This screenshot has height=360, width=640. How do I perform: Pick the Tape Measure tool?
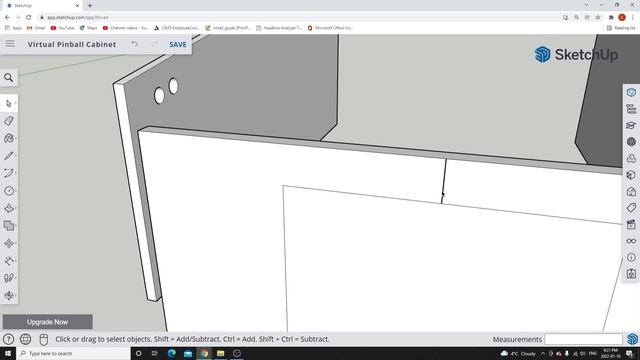point(9,261)
